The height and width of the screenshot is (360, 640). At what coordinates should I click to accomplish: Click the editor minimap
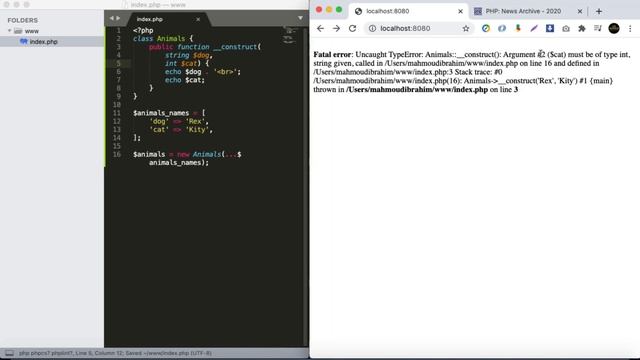pos(289,35)
